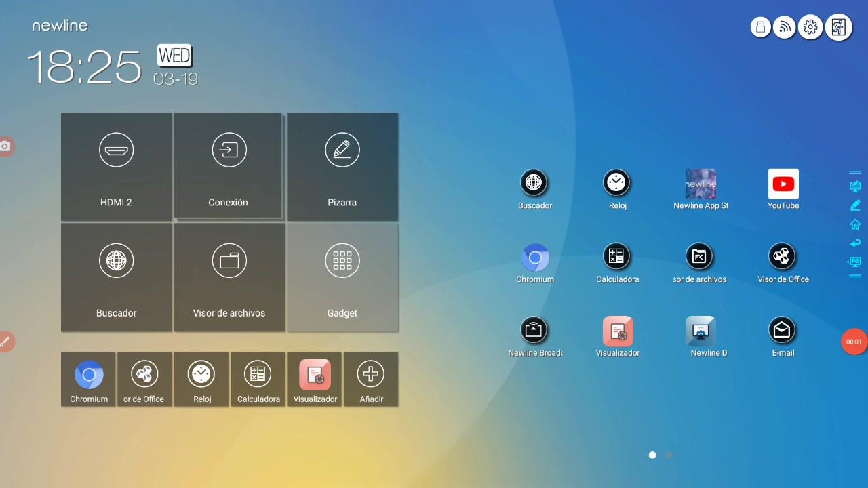Click the WED day badge
868x488 pixels.
point(175,56)
